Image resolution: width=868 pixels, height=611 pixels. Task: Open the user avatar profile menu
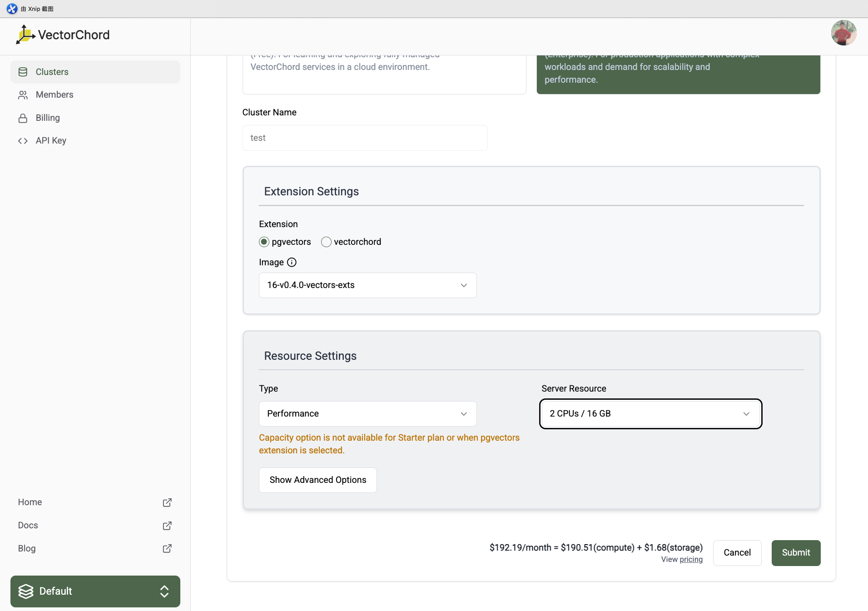843,33
